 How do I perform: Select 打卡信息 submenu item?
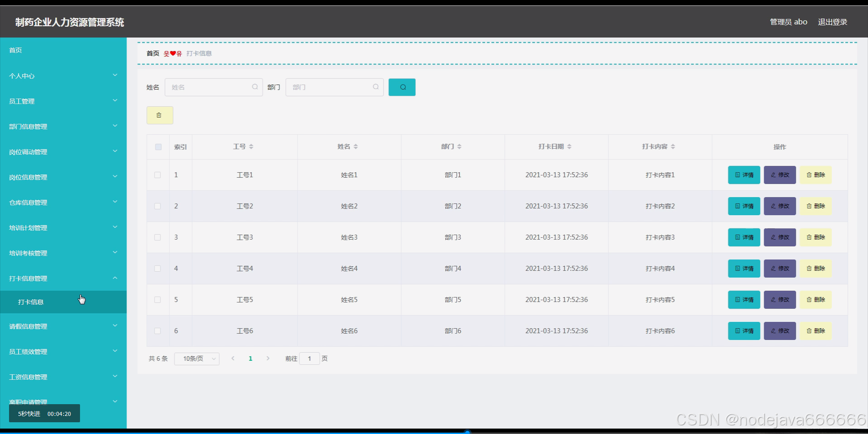coord(63,302)
